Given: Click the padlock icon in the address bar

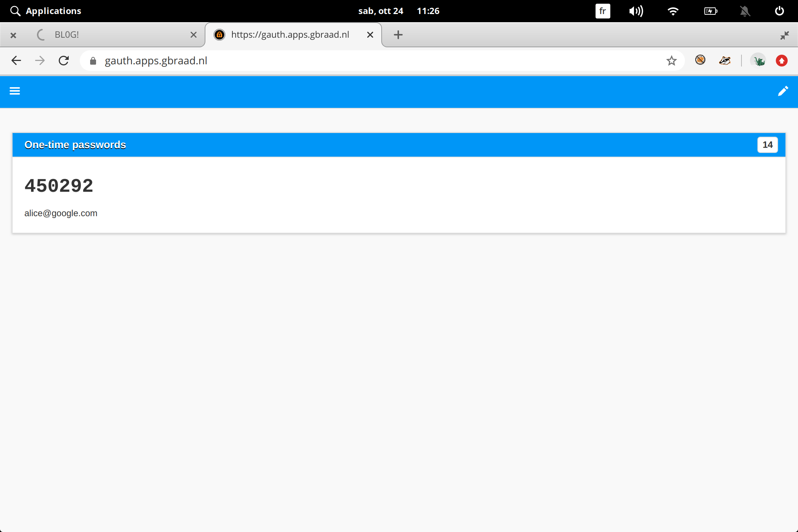Looking at the screenshot, I should 93,61.
